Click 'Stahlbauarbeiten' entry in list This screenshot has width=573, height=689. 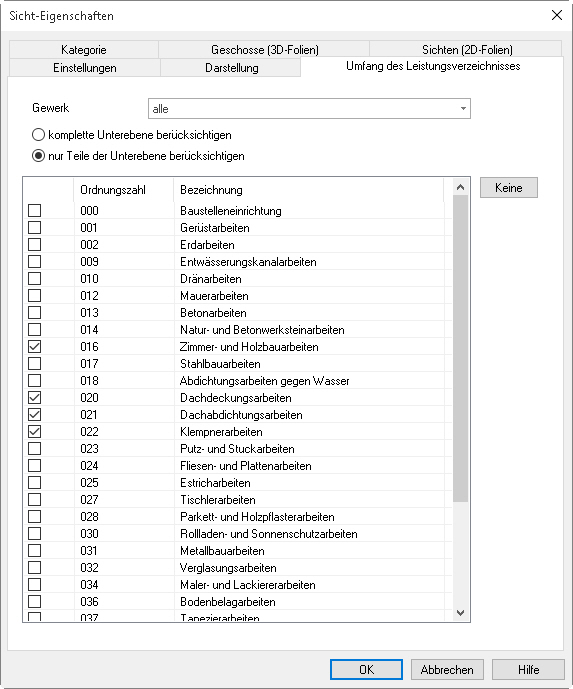click(220, 363)
